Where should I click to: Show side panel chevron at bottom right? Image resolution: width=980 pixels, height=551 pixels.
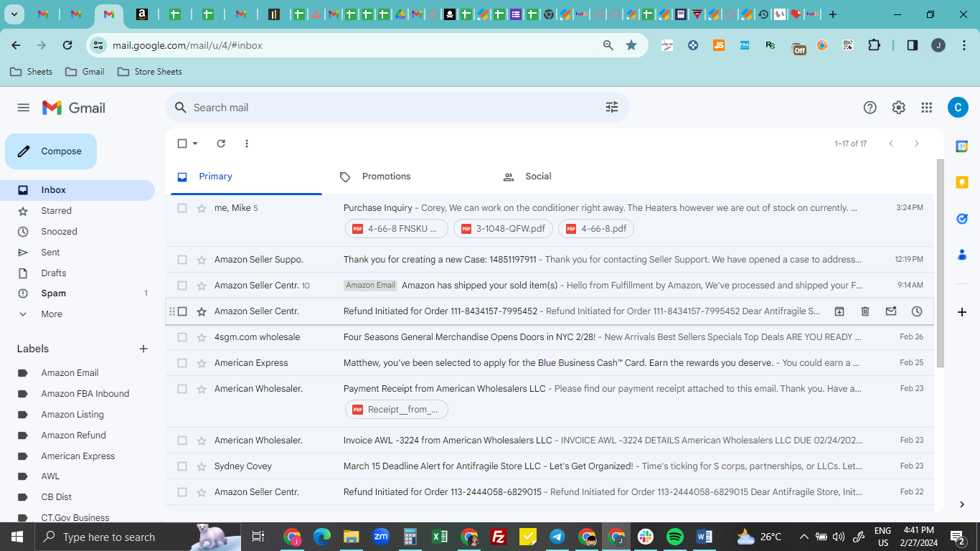[x=962, y=504]
